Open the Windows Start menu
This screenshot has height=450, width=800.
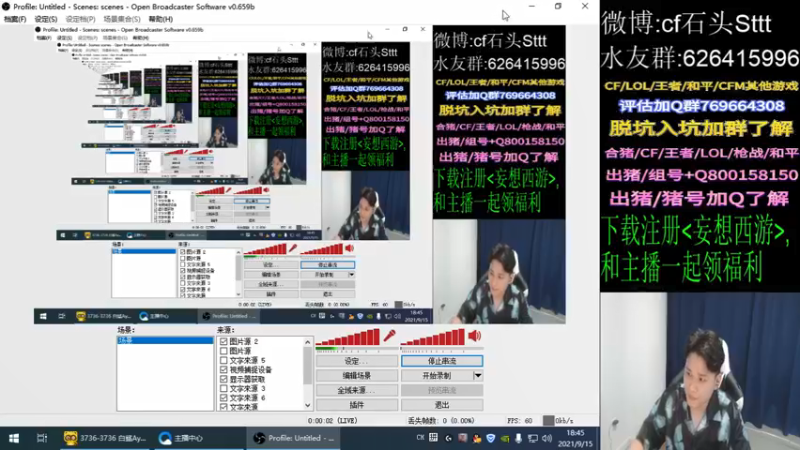coord(14,438)
